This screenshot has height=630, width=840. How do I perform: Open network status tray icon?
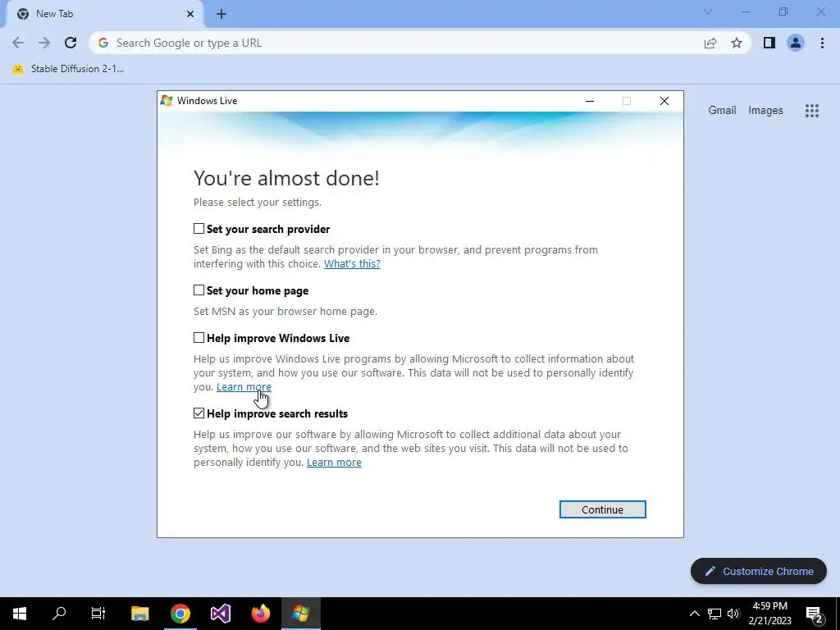(714, 614)
